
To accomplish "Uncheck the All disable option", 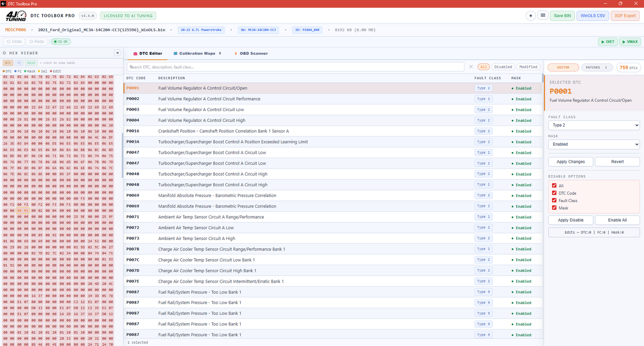I will [554, 185].
